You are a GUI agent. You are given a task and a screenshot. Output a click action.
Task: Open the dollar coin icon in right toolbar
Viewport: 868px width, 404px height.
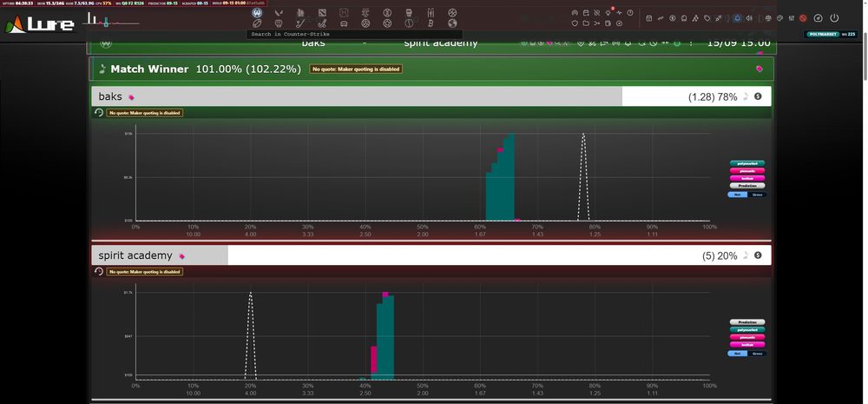(673, 18)
